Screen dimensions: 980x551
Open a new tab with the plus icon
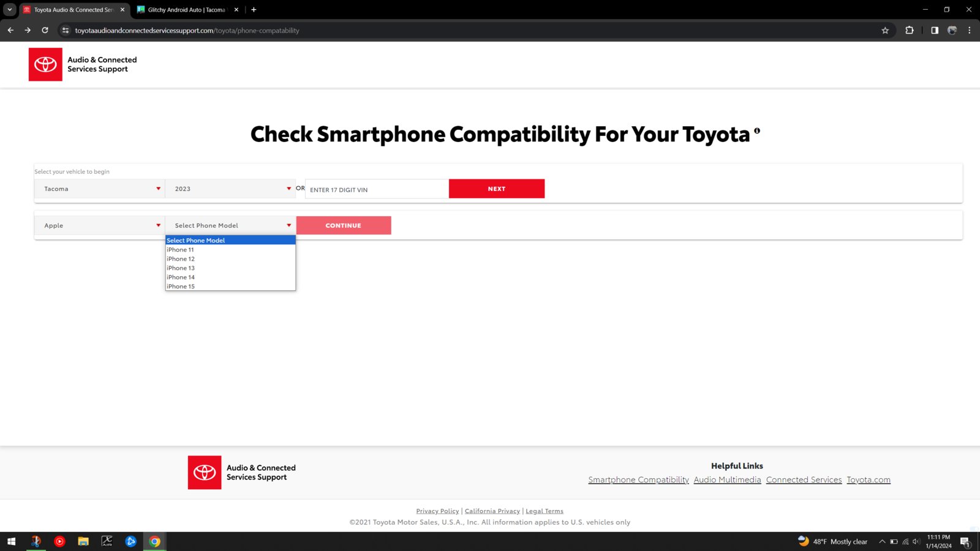coord(254,10)
